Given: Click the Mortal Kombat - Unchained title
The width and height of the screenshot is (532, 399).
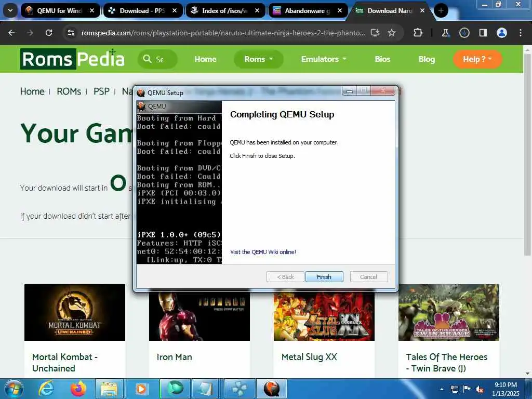Looking at the screenshot, I should coord(65,362).
